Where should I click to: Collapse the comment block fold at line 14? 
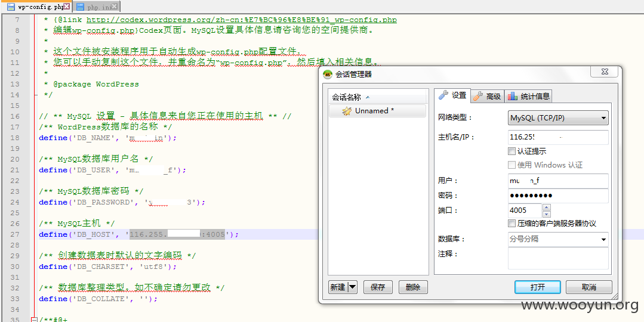tap(36, 95)
